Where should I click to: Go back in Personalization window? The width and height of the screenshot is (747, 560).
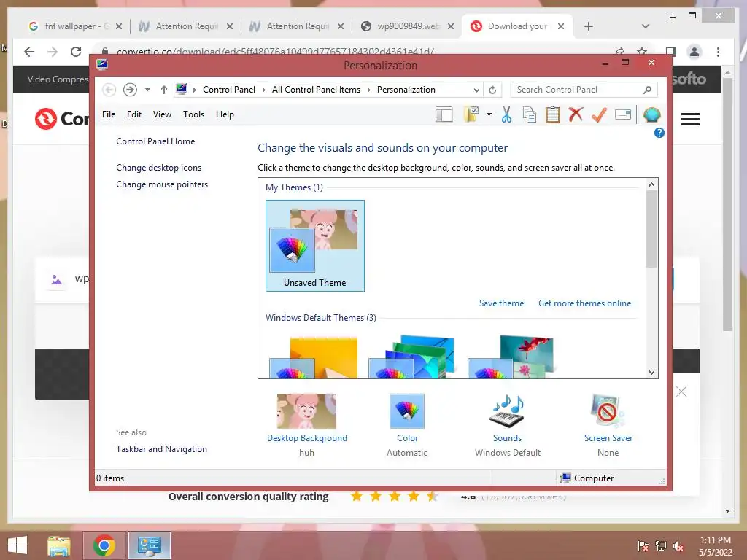(109, 90)
